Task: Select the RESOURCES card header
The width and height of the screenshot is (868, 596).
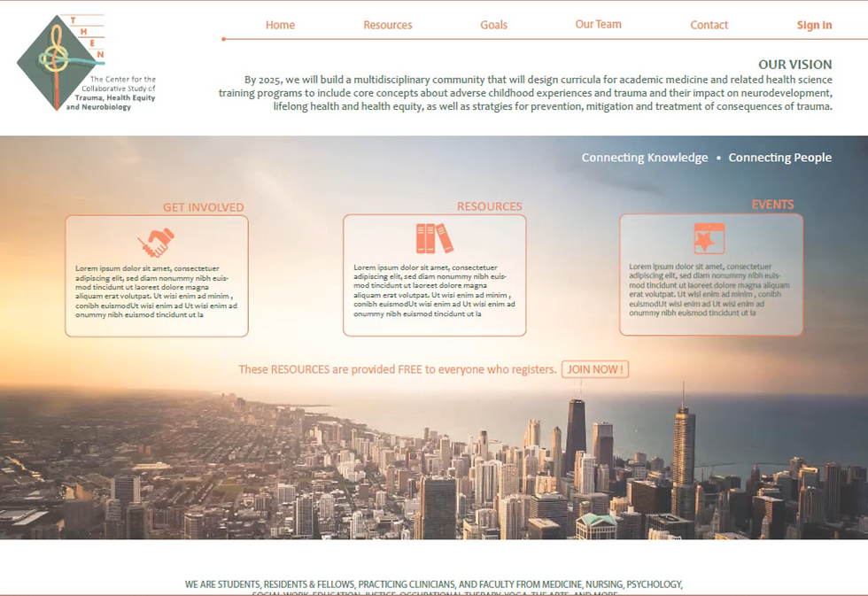Action: point(489,205)
